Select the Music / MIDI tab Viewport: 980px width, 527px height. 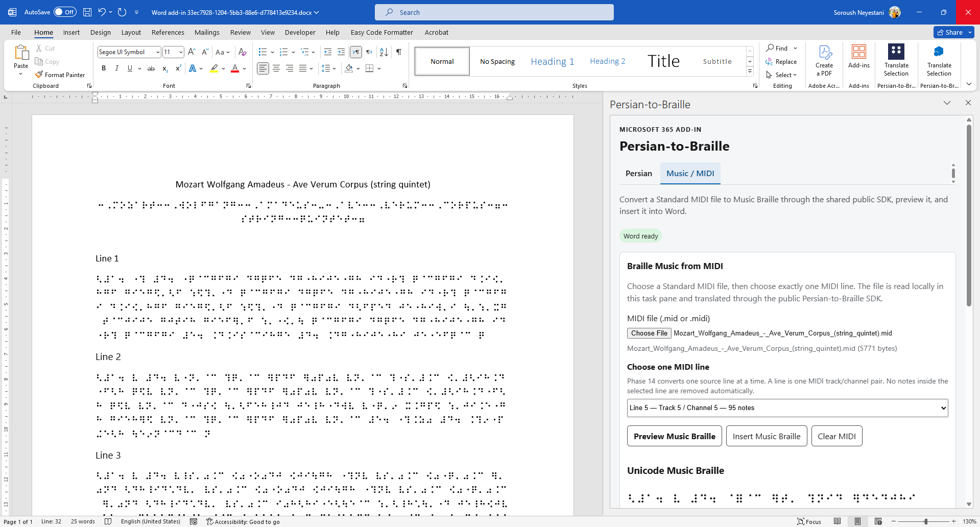click(690, 173)
